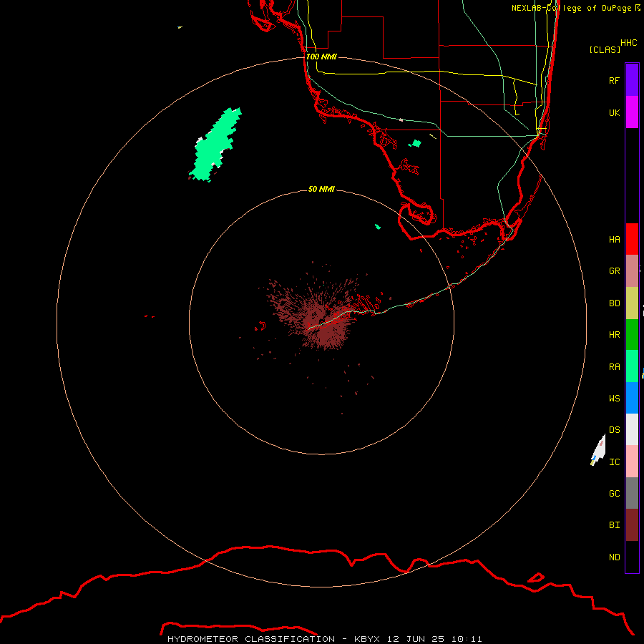Viewport: 644px width, 644px height.
Task: Click the brown BI color swatch
Action: point(632,525)
